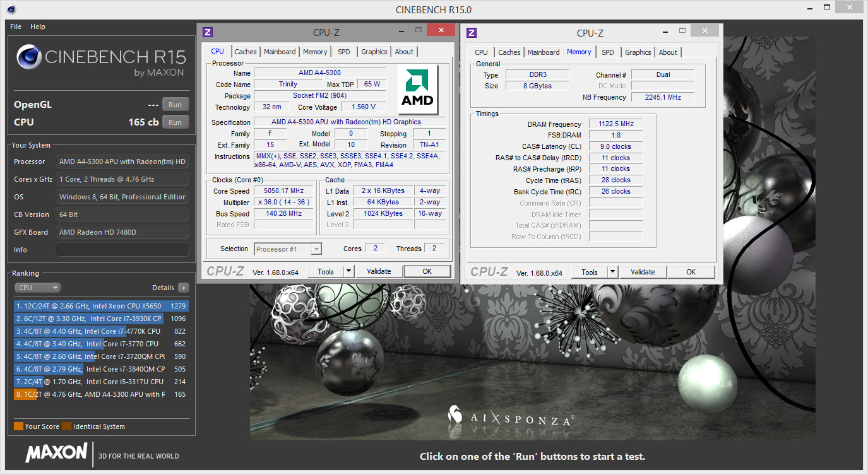Viewport: 868px width, 475px height.
Task: Click OK in the right CPU-Z window
Action: point(691,272)
